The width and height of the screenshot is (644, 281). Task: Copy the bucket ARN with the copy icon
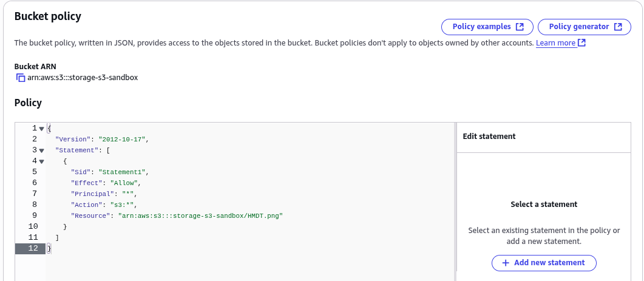[x=20, y=78]
